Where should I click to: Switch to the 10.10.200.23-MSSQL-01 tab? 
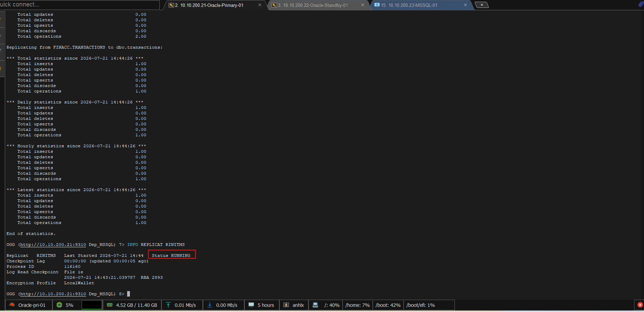pyautogui.click(x=409, y=5)
